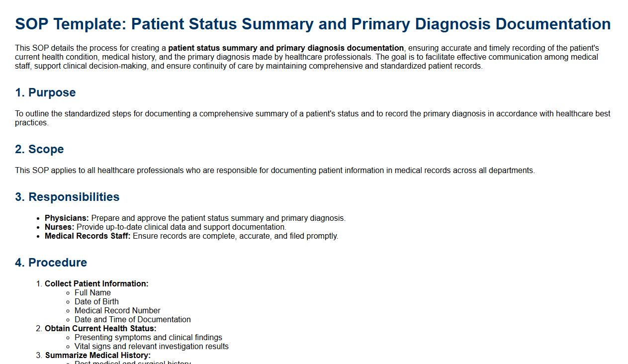Select the Nurses responsibility bullet
The height and width of the screenshot is (364, 628).
pos(165,227)
